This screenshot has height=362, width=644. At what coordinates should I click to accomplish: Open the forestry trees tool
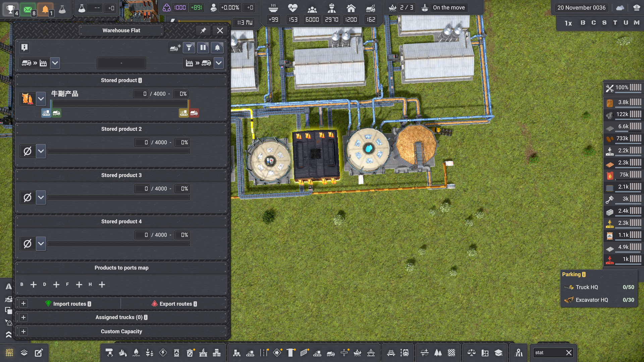(438, 353)
